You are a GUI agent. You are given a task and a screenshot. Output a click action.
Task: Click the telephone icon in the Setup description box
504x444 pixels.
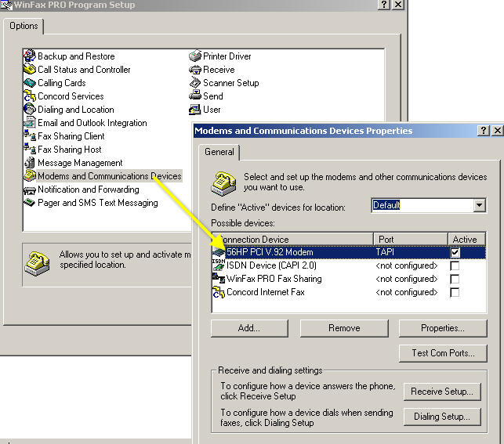(38, 264)
